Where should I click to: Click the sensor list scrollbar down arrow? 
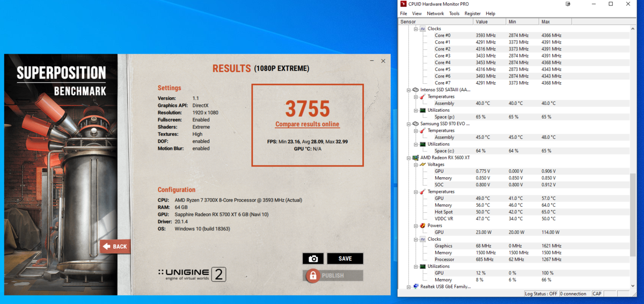click(633, 286)
